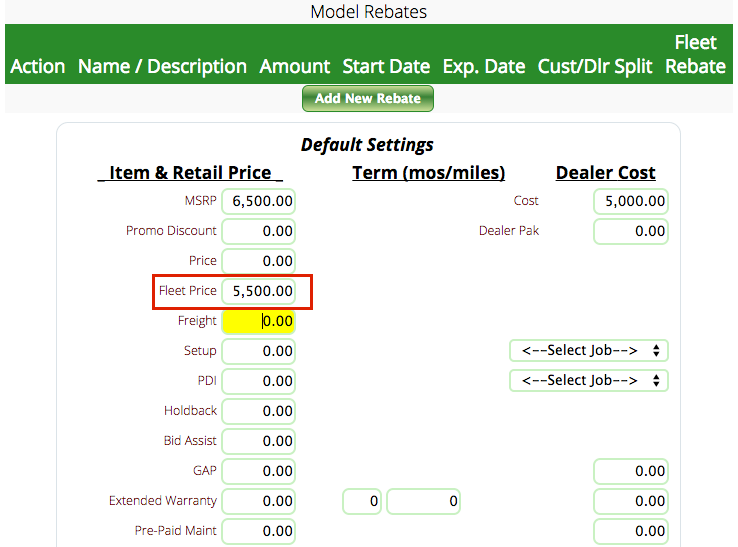The height and width of the screenshot is (547, 738).
Task: Select the PDI retail price input
Action: pos(259,381)
